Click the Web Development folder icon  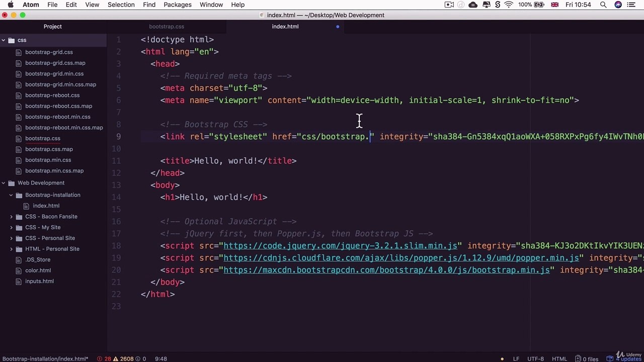(12, 183)
